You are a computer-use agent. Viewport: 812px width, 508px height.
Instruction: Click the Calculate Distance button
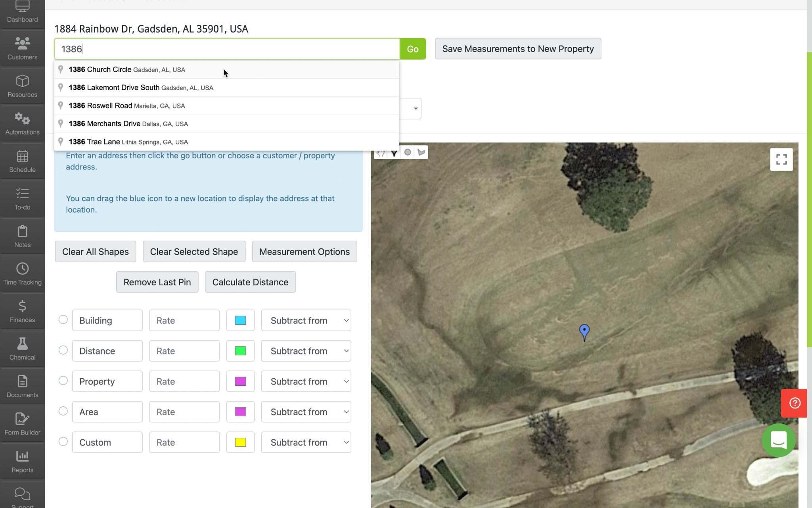coord(250,282)
